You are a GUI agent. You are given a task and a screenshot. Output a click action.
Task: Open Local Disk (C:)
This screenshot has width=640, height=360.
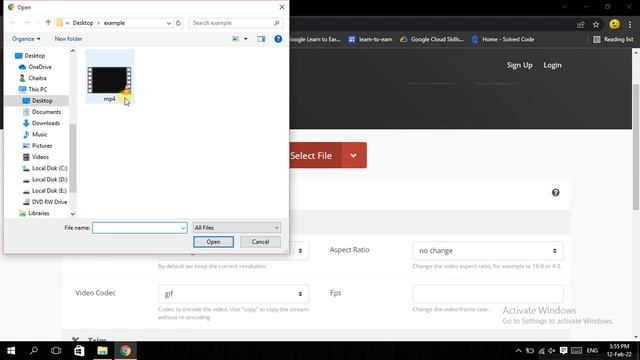click(49, 168)
